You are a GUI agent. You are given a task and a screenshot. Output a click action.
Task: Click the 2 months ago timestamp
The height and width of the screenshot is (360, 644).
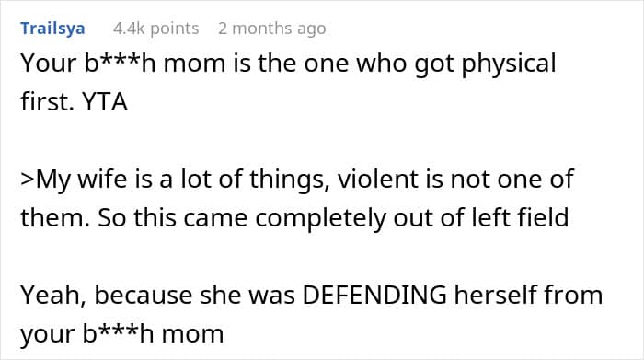[x=272, y=29]
